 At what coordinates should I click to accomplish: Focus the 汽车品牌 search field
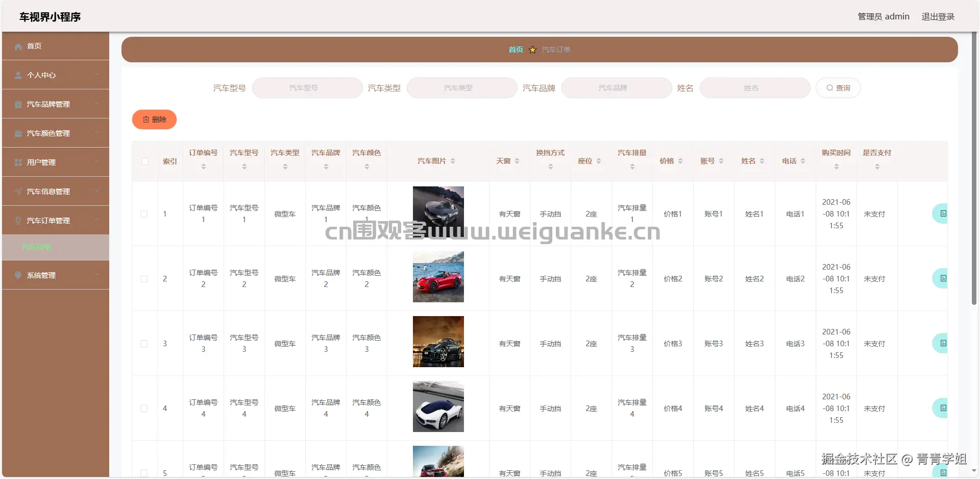[x=617, y=88]
